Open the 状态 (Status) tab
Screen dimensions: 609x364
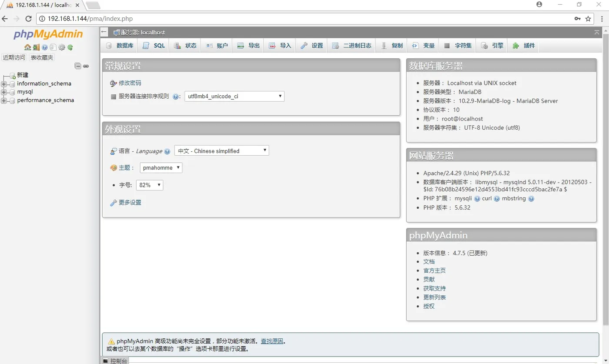point(185,46)
